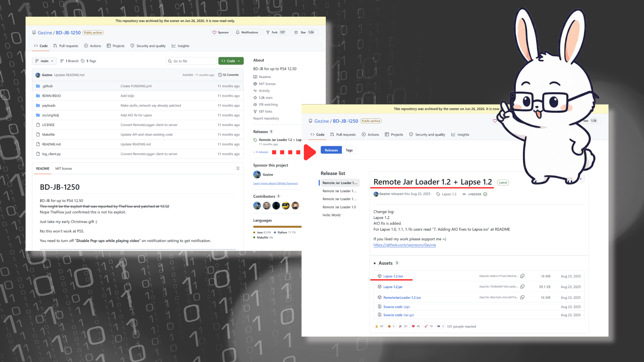Download Source code (tar.gz)
This screenshot has height=362, width=644.
(x=398, y=315)
